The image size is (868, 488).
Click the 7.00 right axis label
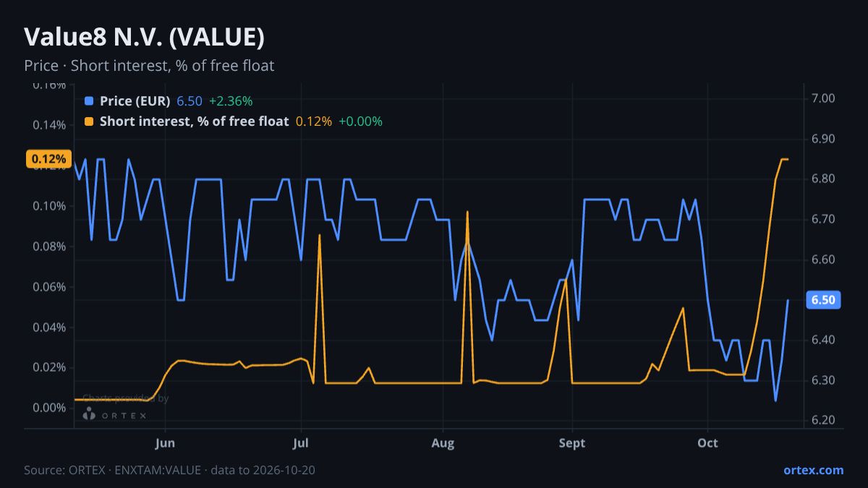pyautogui.click(x=825, y=98)
